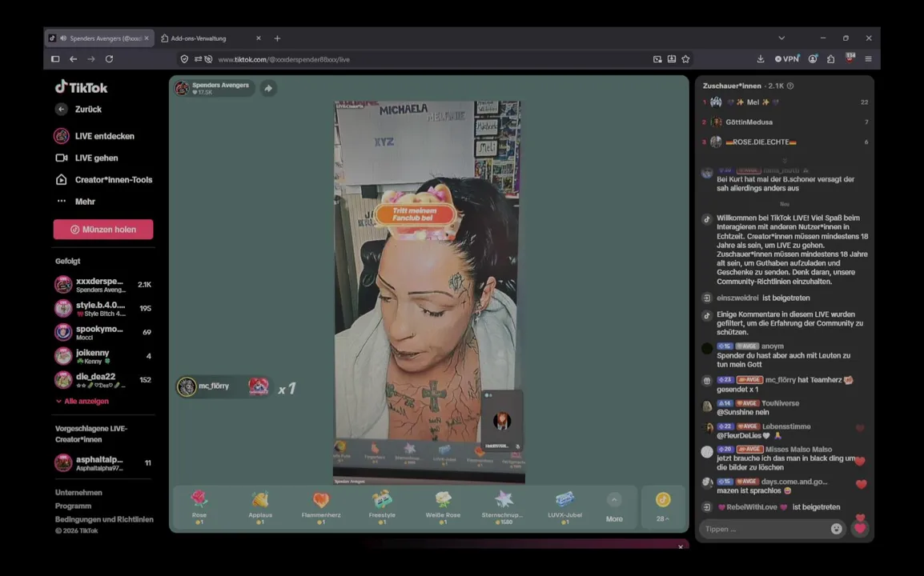Screen dimensions: 924x576
Task: Open top viewer Mel entry
Action: pos(785,102)
